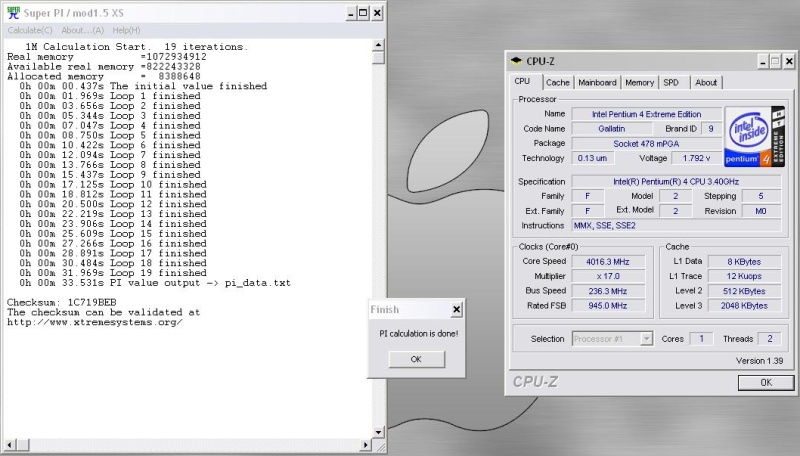
Task: Click the Brand ID value '9'
Action: pos(711,129)
